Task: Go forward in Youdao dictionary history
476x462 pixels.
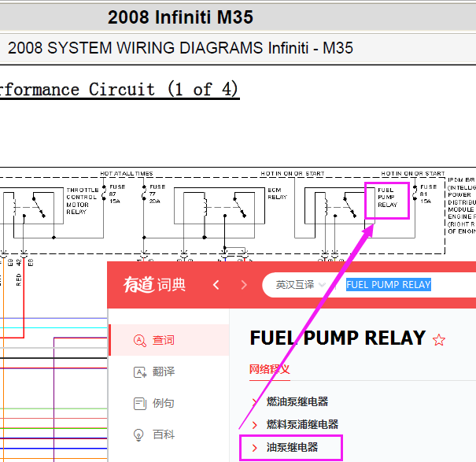Action: [244, 285]
